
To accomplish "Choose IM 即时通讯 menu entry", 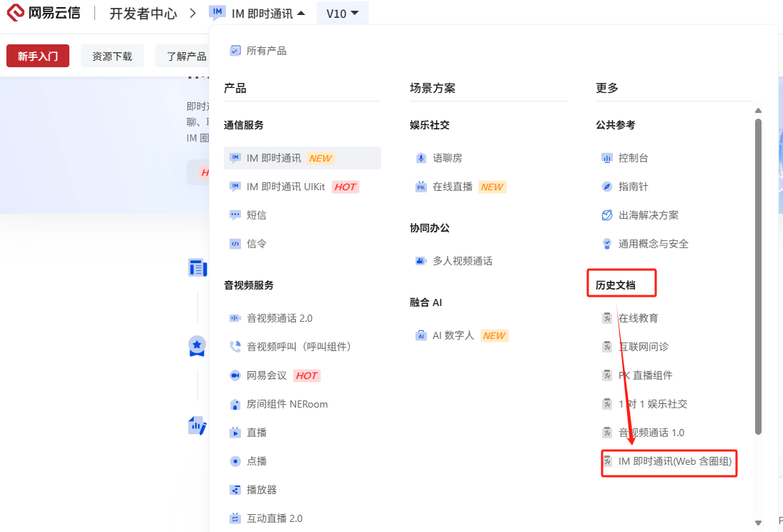I will 302,158.
